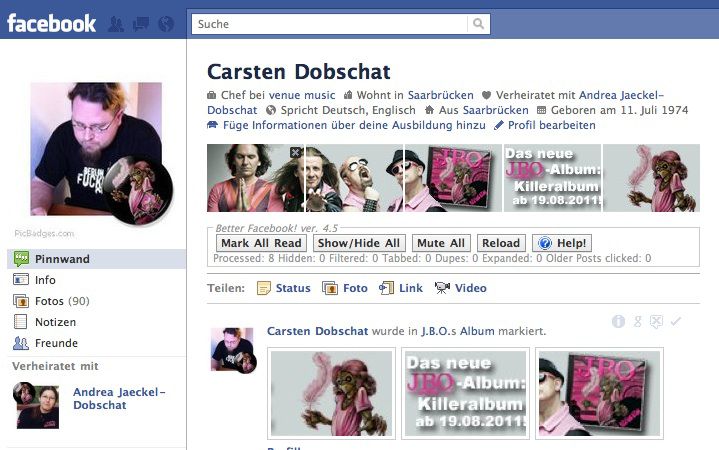
Task: Click the Info card icon
Action: pyautogui.click(x=21, y=279)
